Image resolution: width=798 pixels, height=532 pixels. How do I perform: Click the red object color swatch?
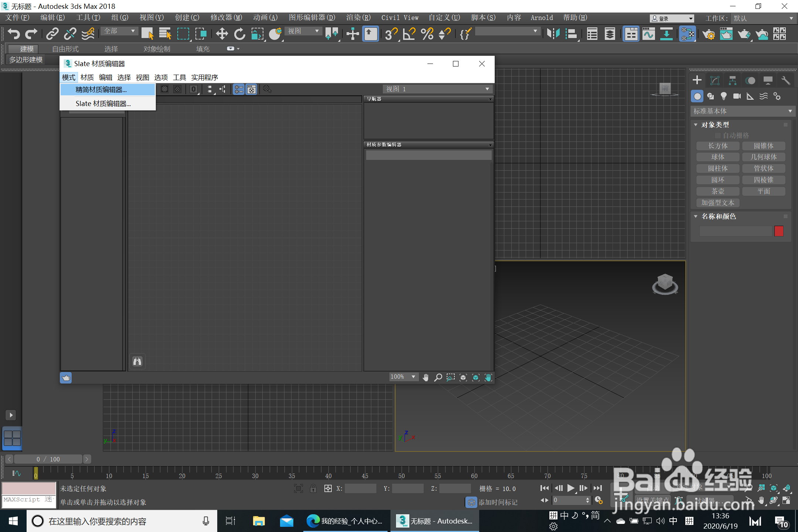779,231
